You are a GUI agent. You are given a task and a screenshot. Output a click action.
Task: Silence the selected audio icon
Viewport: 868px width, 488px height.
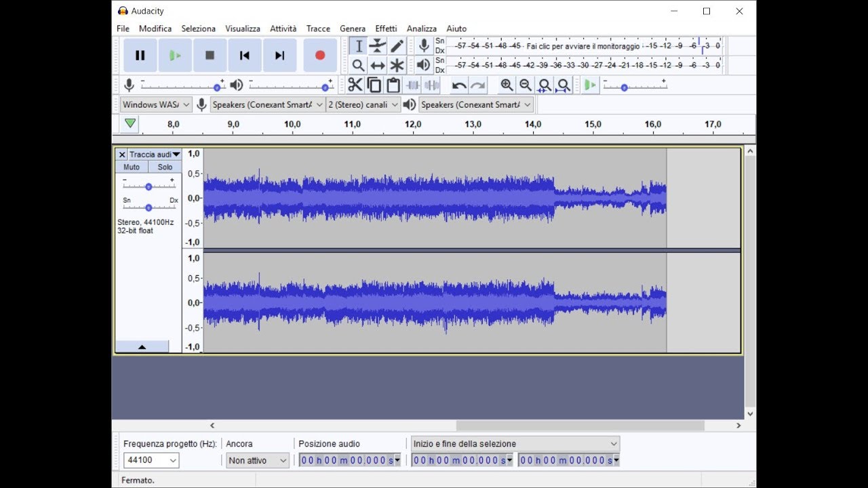(x=431, y=85)
